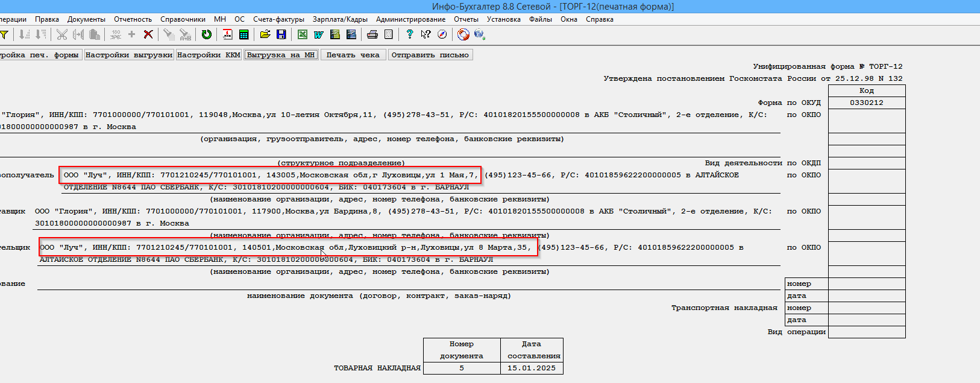Viewport: 980px width, 383px height.
Task: Click the 180 toolbar icon
Action: [x=116, y=34]
